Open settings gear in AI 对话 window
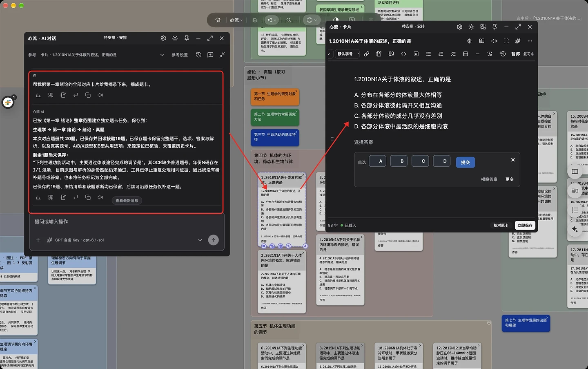This screenshot has width=588, height=369. tap(163, 38)
